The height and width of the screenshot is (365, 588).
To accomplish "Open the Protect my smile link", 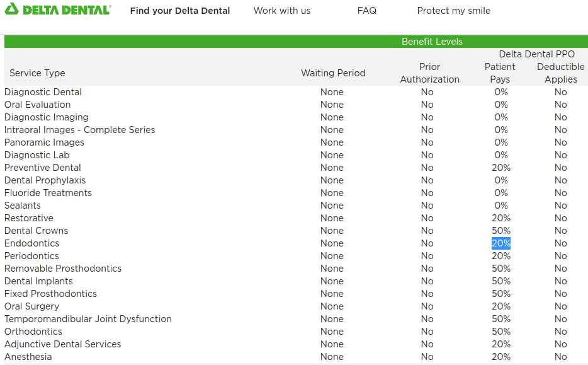I will pyautogui.click(x=453, y=11).
